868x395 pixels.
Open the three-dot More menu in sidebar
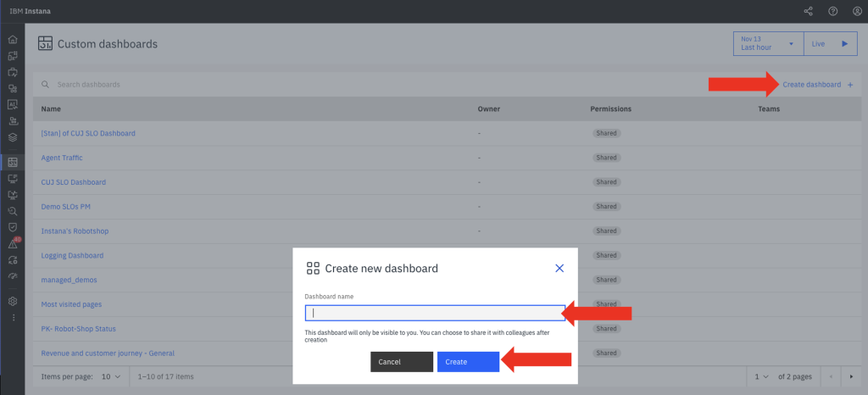pos(14,318)
